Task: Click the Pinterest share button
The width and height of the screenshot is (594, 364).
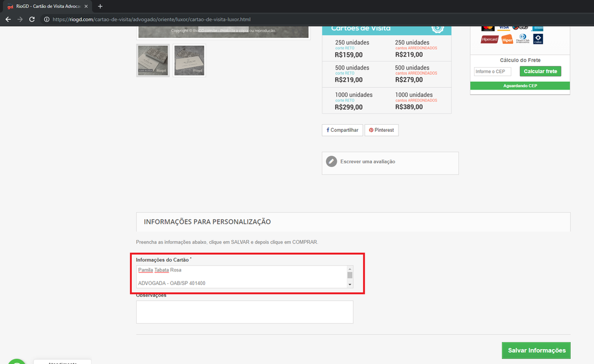Action: coord(381,130)
